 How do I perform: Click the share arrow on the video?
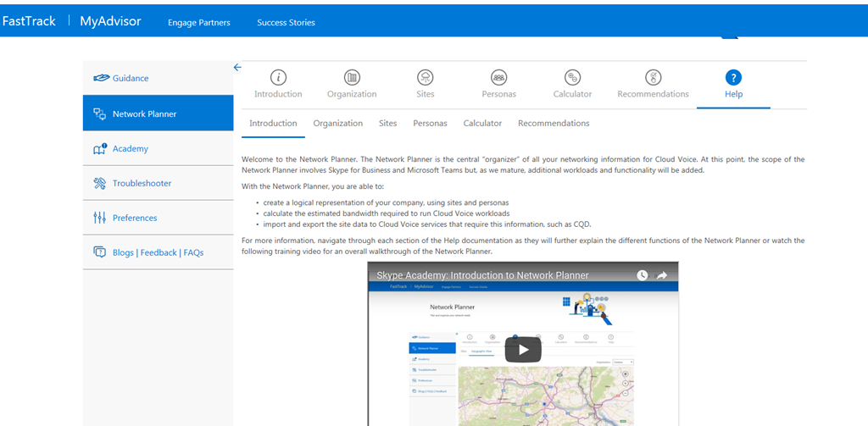[662, 275]
